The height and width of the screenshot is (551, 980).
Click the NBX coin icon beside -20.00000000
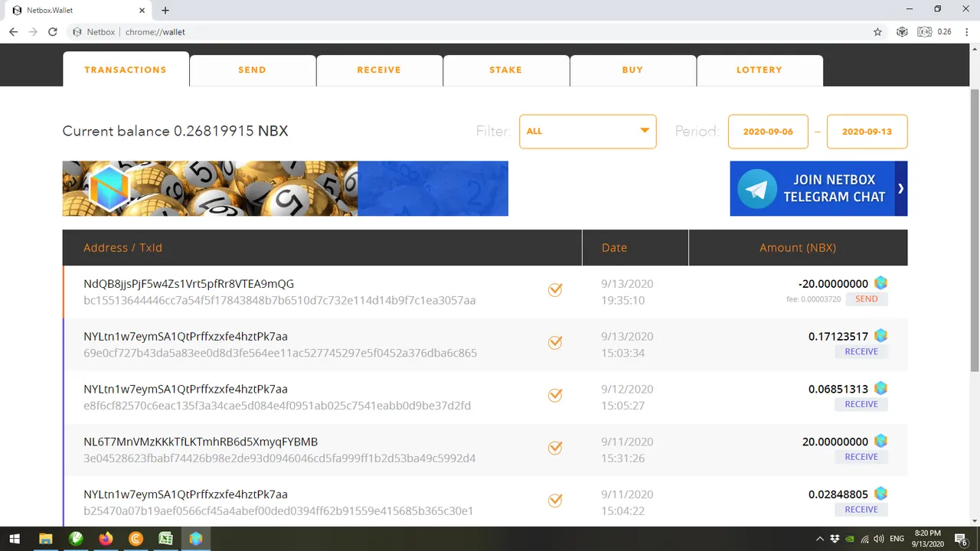881,283
